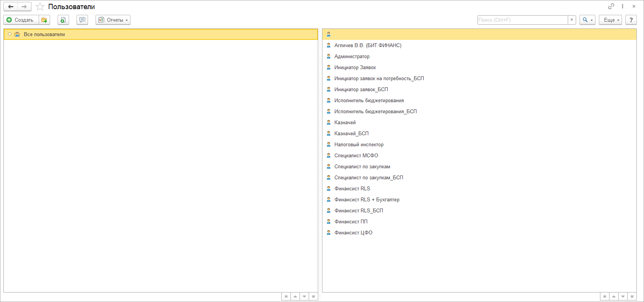
Task: Close the Пользователи page
Action: (x=634, y=6)
